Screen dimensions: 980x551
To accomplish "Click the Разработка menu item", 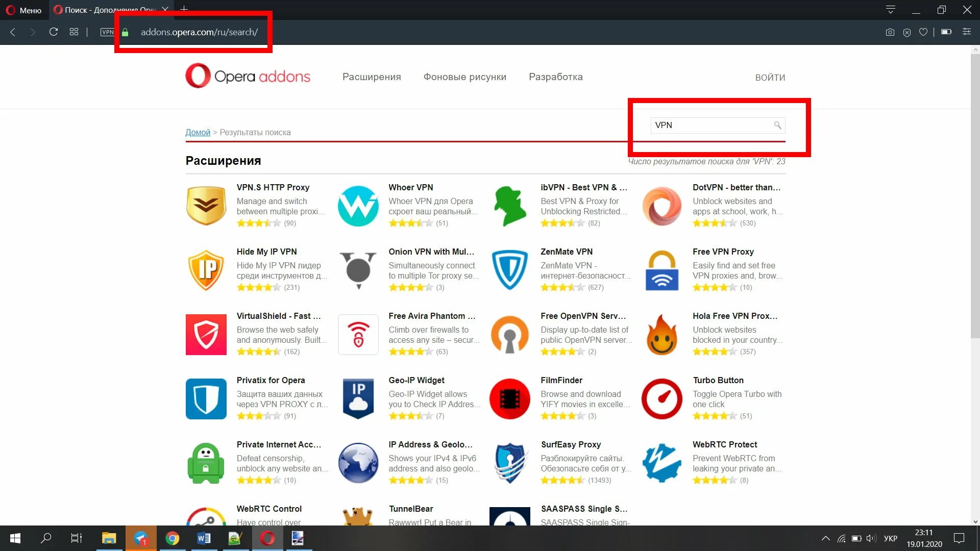I will click(555, 77).
